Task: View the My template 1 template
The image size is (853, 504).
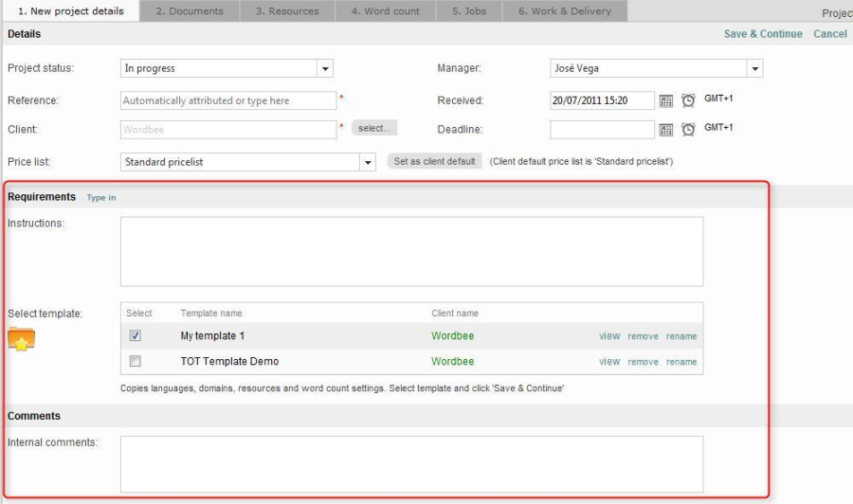Action: pyautogui.click(x=609, y=336)
